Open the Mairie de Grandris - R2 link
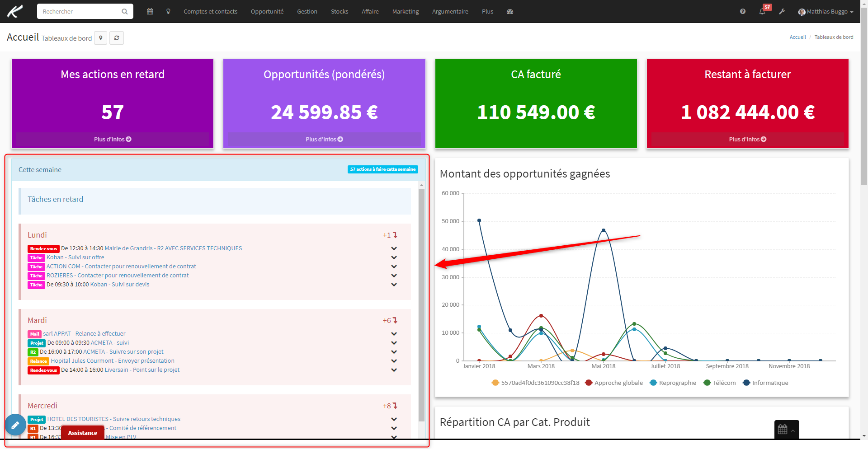Viewport: 868px width, 449px height. [173, 248]
